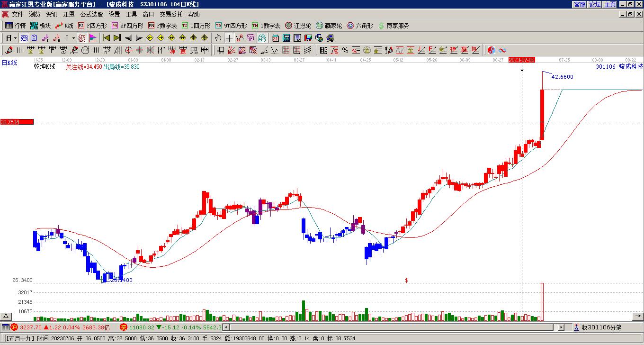Image resolution: width=644 pixels, height=345 pixels.
Task: Open the 文件 menu
Action: [18, 15]
